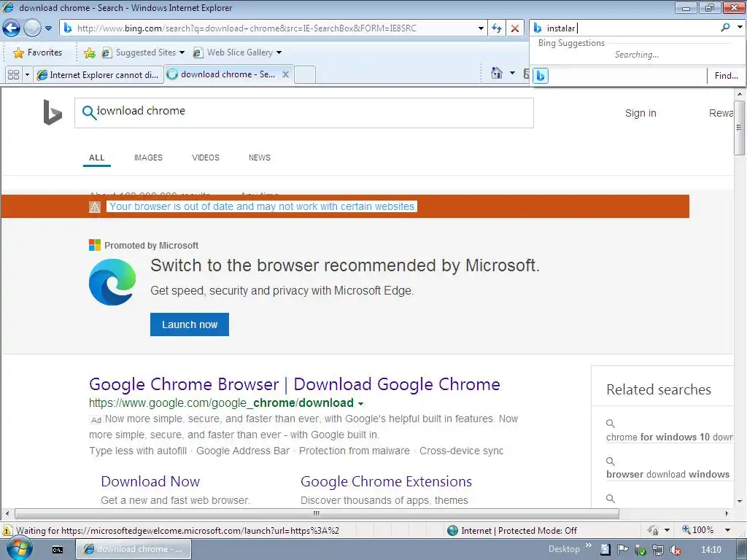The image size is (747, 560).
Task: Click the Bing page search magnifier icon
Action: (x=89, y=112)
